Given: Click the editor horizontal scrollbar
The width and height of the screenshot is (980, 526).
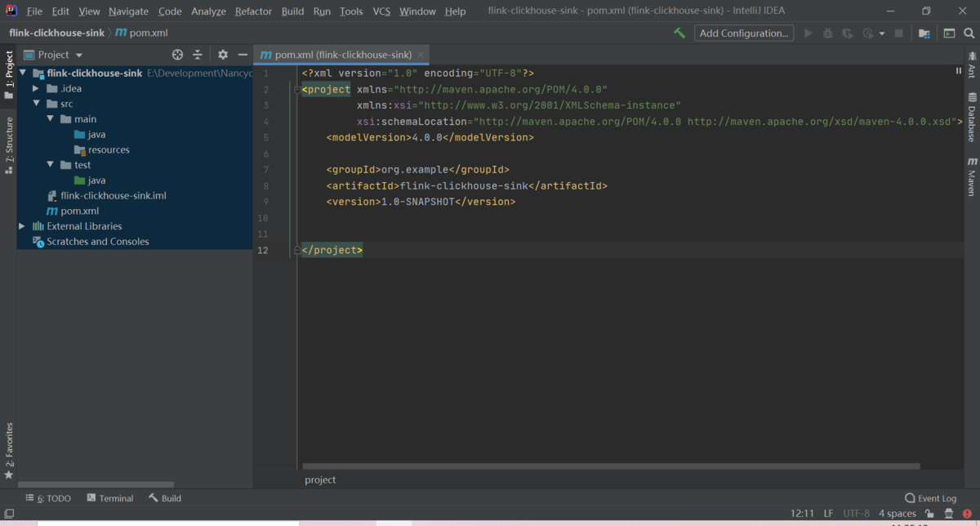Looking at the screenshot, I should pos(611,467).
